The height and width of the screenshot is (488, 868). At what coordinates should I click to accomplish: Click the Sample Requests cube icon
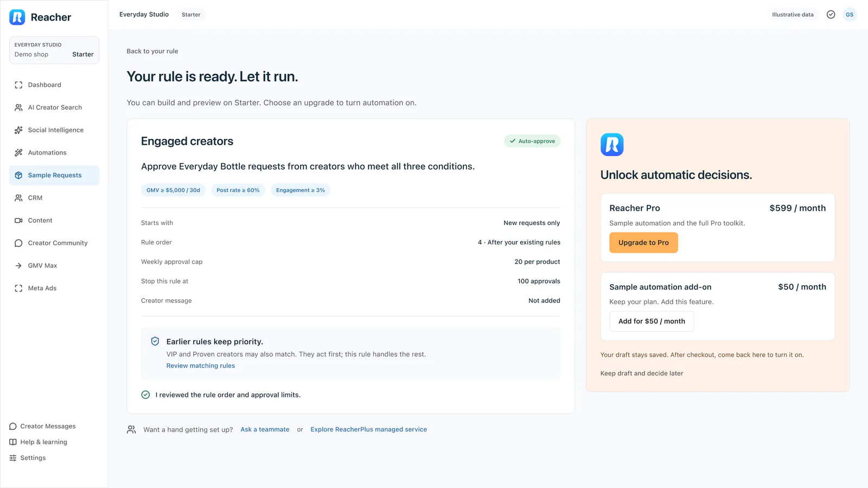tap(18, 175)
